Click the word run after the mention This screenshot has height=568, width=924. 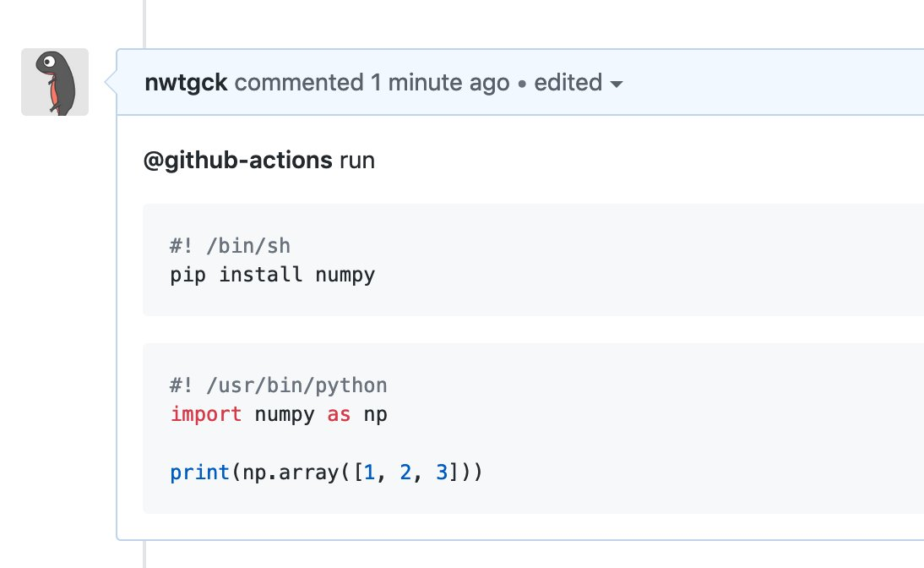tap(359, 160)
